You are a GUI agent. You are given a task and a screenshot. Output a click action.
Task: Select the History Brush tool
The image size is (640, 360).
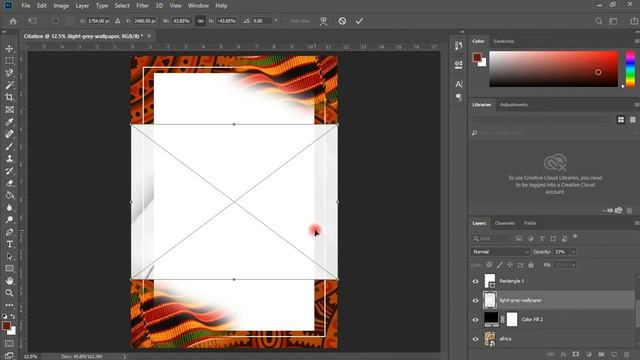(9, 171)
